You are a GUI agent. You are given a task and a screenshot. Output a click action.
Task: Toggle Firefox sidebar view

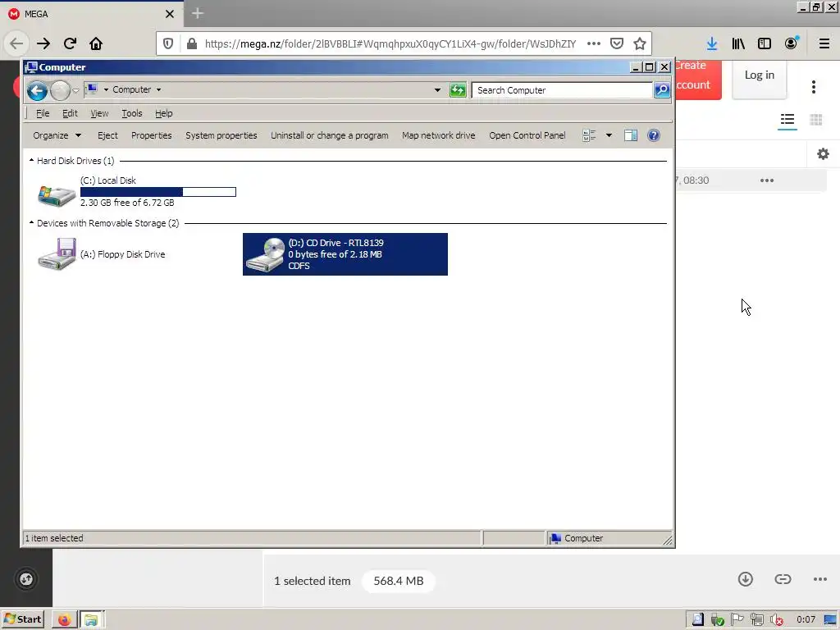coord(765,43)
